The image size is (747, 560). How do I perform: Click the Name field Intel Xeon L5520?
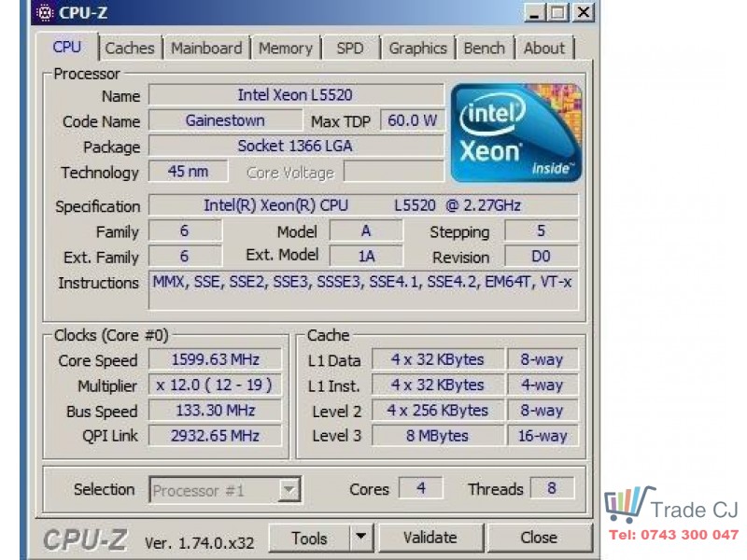coord(296,95)
